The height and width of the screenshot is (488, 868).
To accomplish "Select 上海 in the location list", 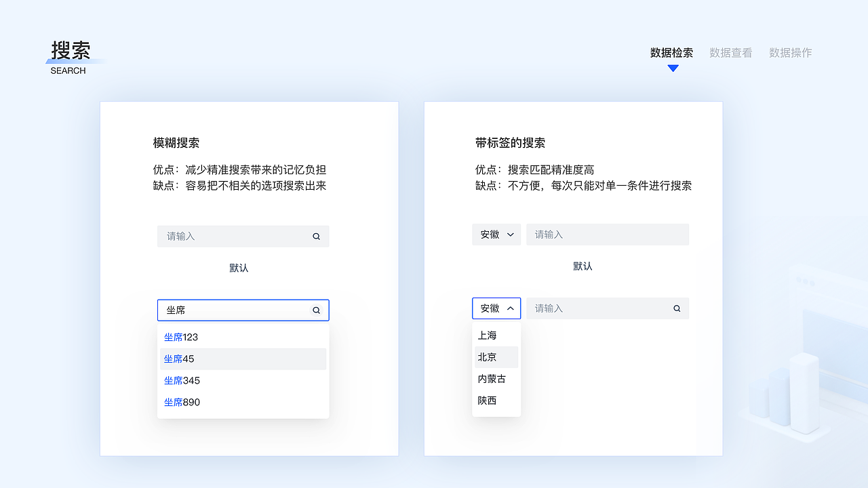I will (x=488, y=335).
